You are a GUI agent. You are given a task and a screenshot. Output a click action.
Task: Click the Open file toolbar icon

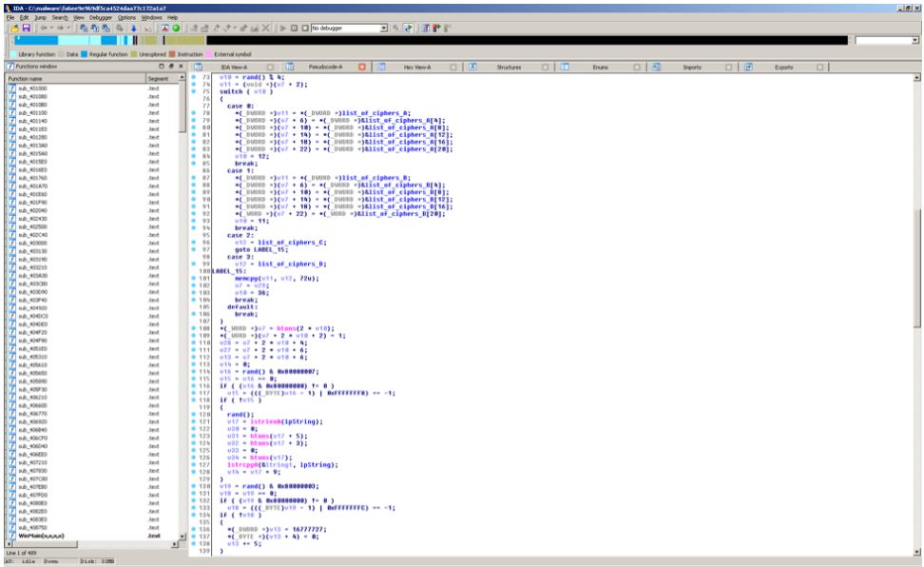[15, 28]
